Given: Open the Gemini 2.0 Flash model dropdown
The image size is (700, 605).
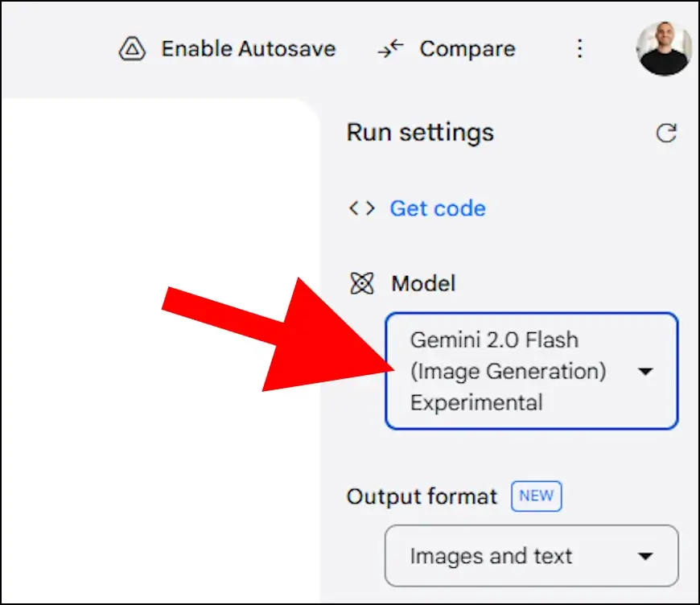Looking at the screenshot, I should 532,371.
